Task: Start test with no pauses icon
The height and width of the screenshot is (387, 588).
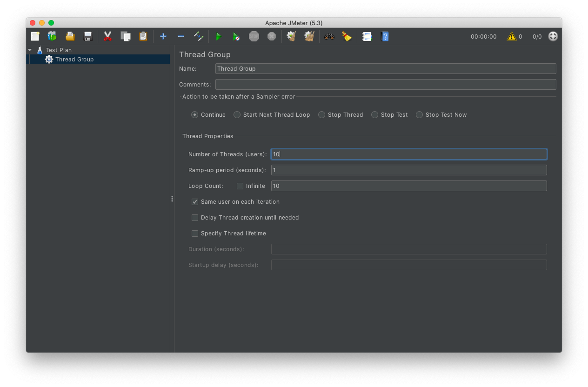Action: point(236,36)
